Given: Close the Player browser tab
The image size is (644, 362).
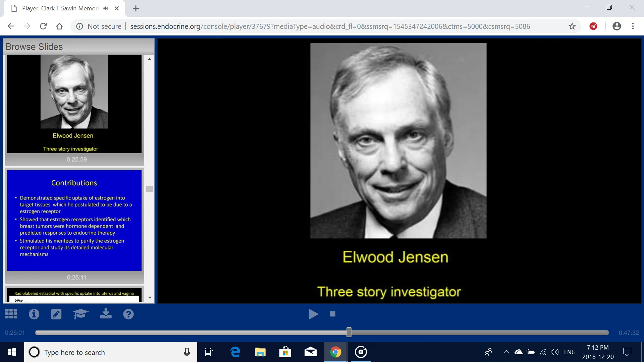Looking at the screenshot, I should (x=117, y=8).
